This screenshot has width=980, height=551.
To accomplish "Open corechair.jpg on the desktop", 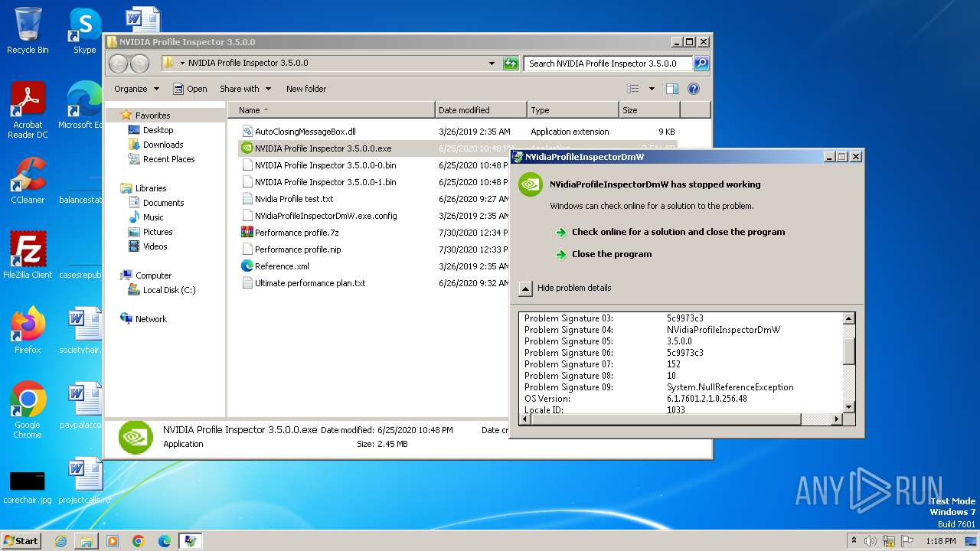I will tap(28, 487).
